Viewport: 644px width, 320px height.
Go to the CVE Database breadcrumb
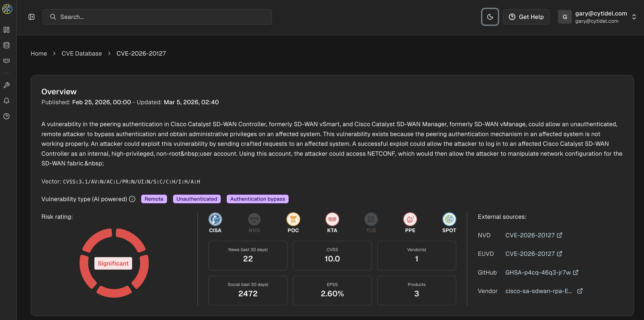pos(81,53)
